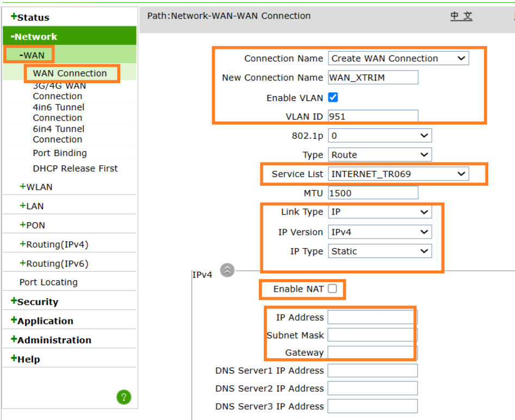The height and width of the screenshot is (420, 515).
Task: Open the Connection Name dropdown
Action: 398,59
